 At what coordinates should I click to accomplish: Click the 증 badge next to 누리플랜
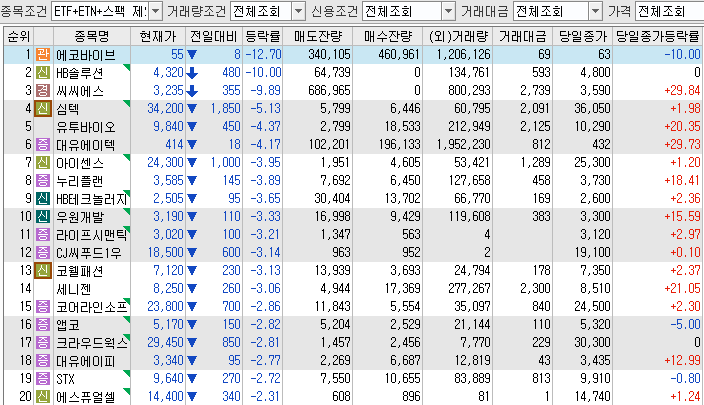43,180
